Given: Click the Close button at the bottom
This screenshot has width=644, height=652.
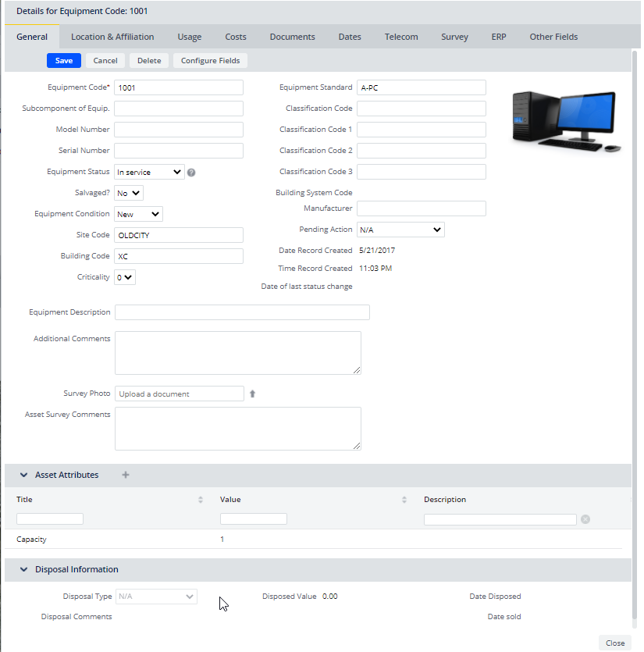Looking at the screenshot, I should (x=615, y=643).
